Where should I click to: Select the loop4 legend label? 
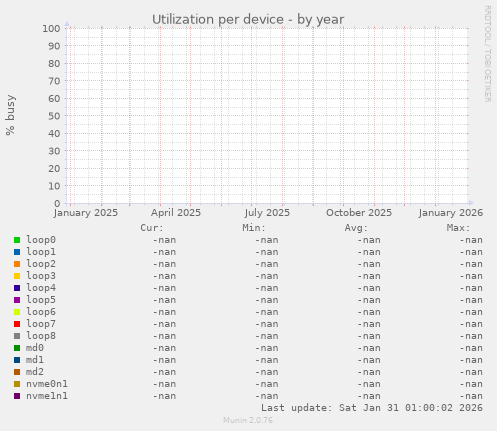click(x=41, y=288)
